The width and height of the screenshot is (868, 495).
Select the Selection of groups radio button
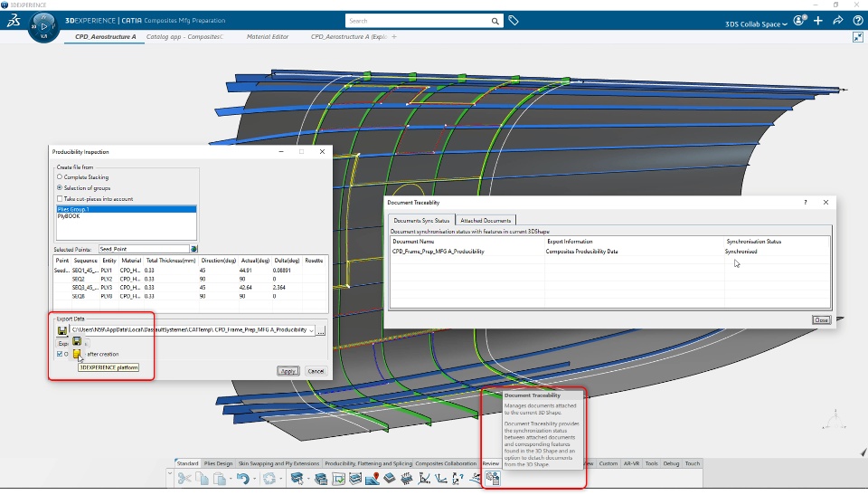point(60,187)
